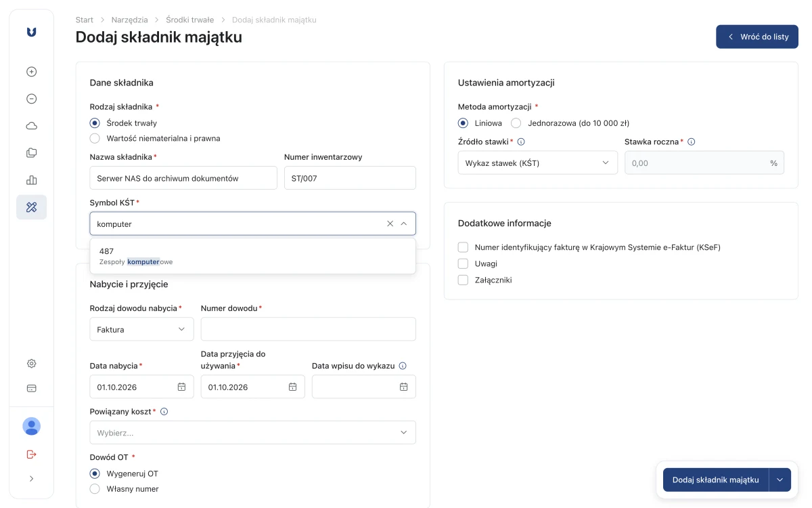
Task: Click the app logo in the sidebar
Action: [x=31, y=32]
